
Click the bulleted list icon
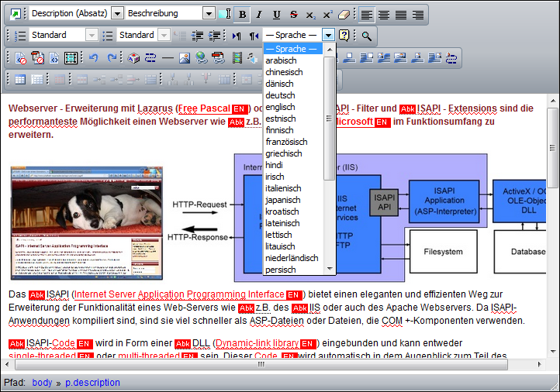tap(108, 36)
